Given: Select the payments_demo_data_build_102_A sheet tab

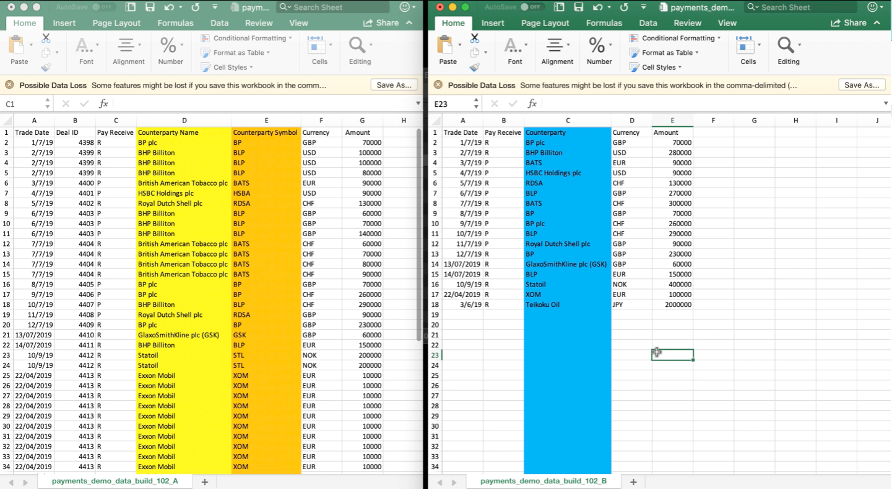Looking at the screenshot, I should (x=114, y=481).
